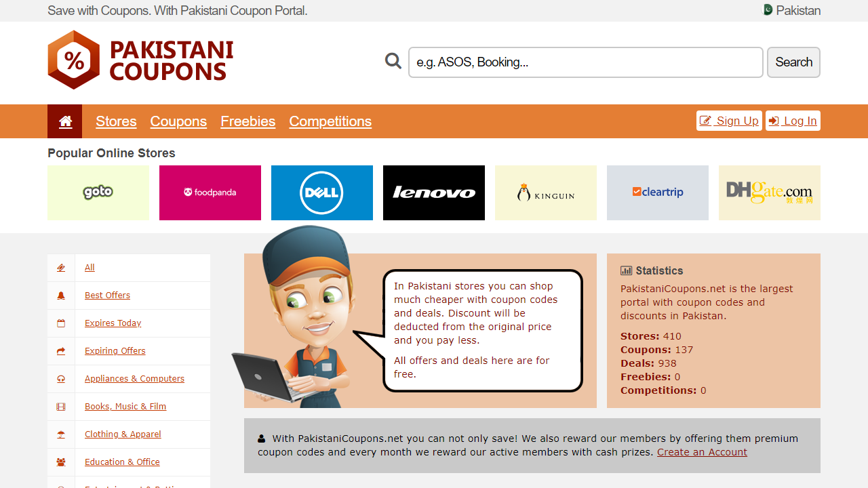Click the share arrow icon for Expiring Offers
The height and width of the screenshot is (488, 868).
pyautogui.click(x=60, y=350)
